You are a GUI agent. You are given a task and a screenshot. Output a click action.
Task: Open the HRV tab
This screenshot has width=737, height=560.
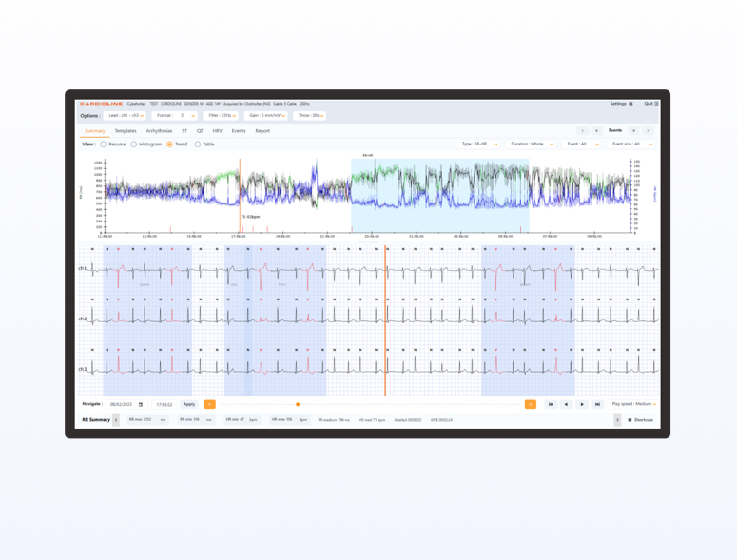pyautogui.click(x=217, y=131)
